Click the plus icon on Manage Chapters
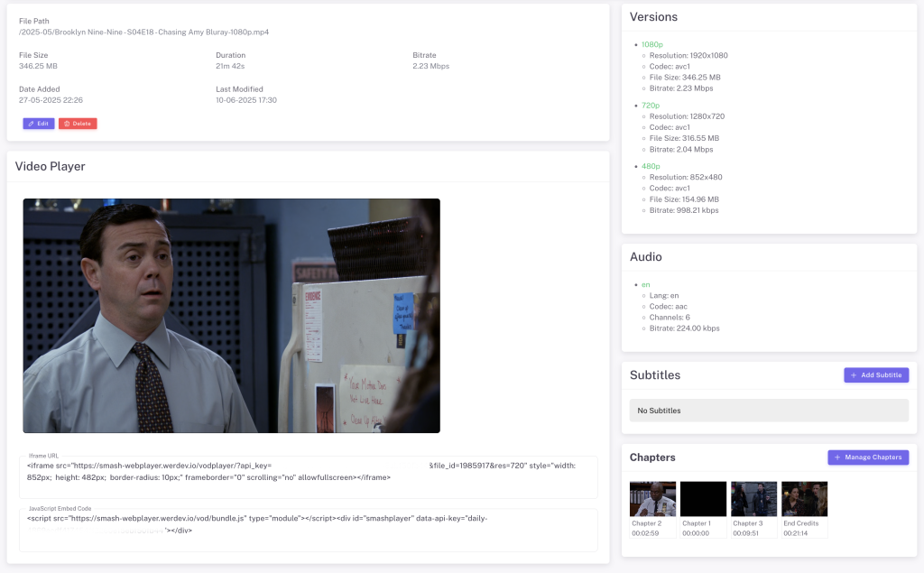The width and height of the screenshot is (924, 573). pyautogui.click(x=837, y=457)
